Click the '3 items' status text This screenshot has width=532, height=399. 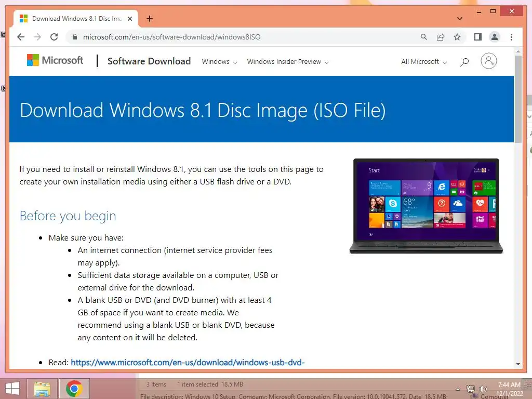(156, 384)
